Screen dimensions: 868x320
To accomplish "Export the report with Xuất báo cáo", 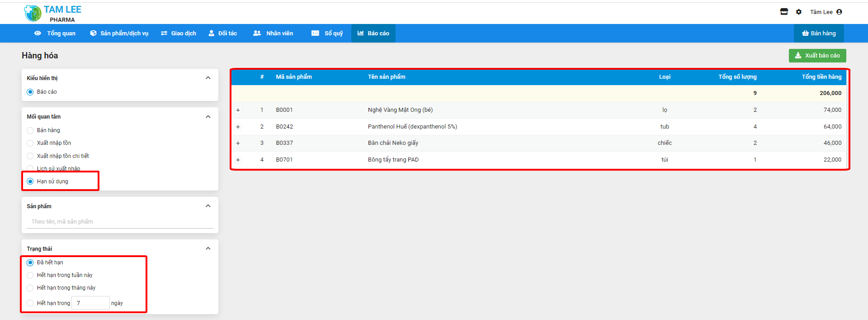I will point(817,55).
